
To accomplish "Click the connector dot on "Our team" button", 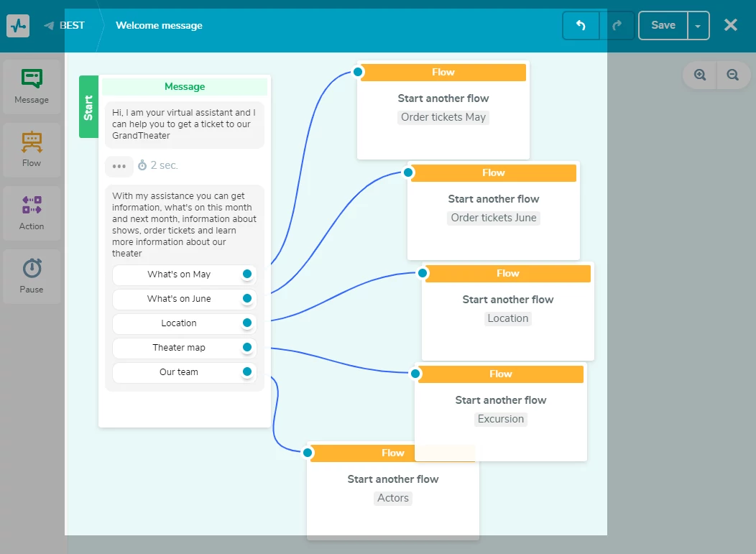I will click(x=247, y=371).
